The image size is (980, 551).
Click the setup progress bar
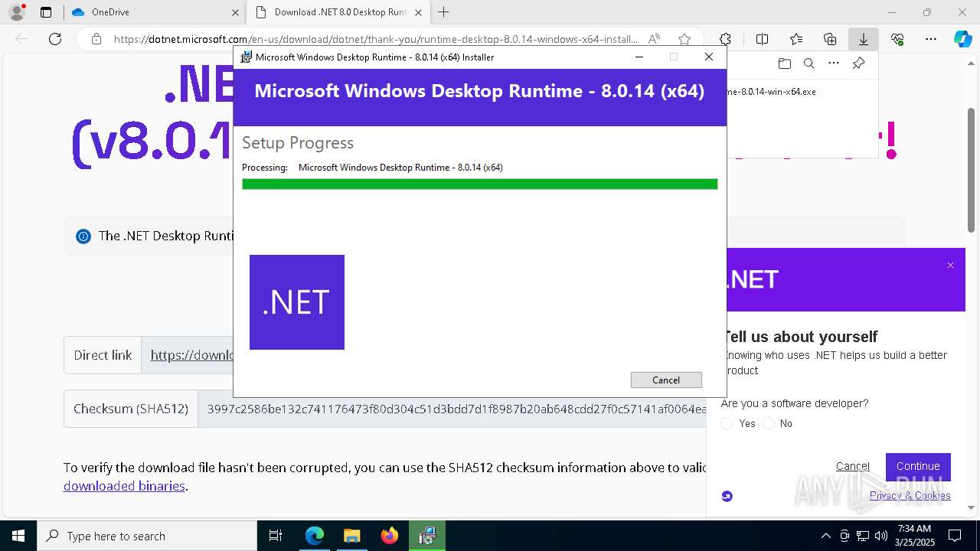click(x=480, y=184)
